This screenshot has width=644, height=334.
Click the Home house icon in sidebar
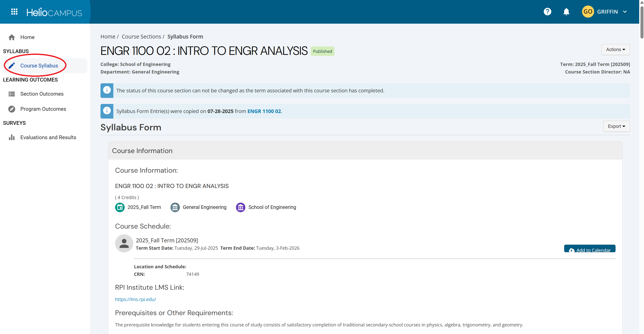(x=12, y=37)
